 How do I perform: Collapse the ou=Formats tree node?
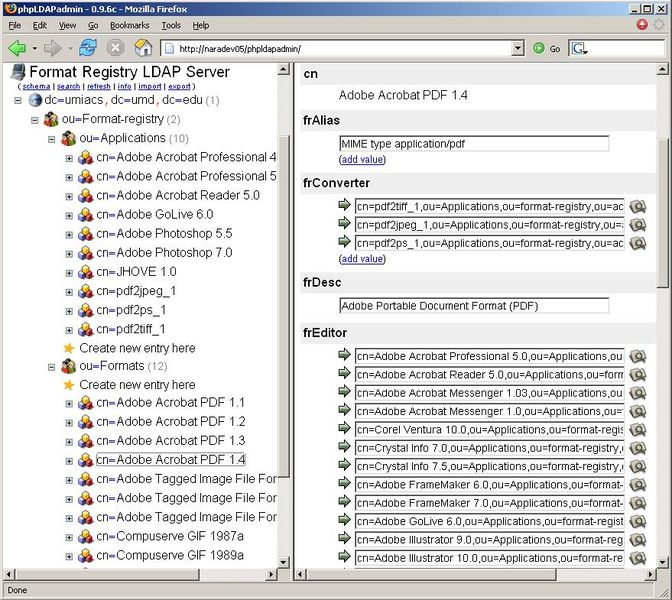click(x=52, y=366)
